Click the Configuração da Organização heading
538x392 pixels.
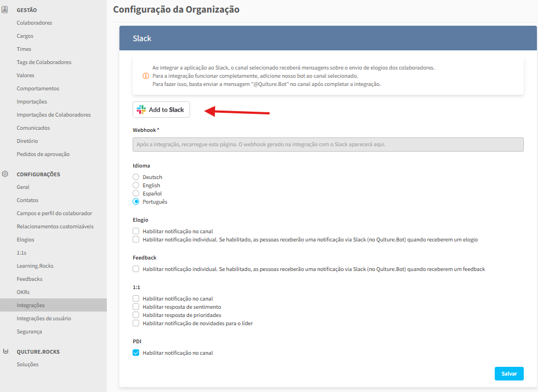pos(176,9)
